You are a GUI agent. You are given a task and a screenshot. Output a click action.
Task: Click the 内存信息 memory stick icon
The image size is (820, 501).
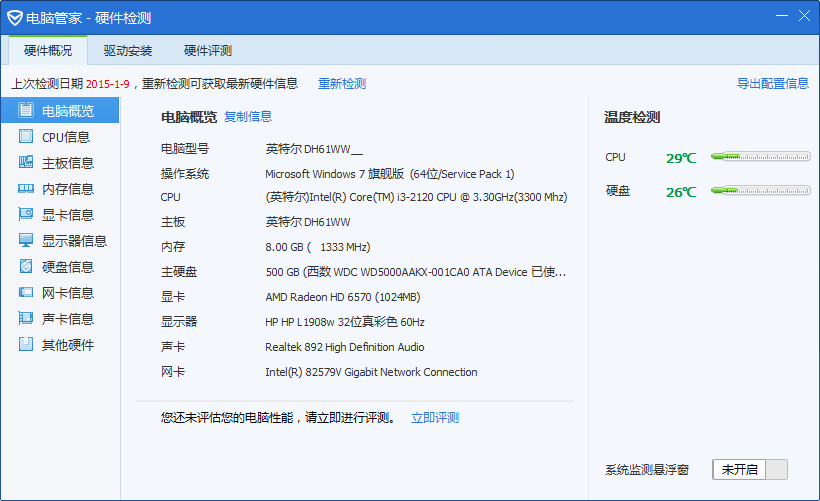(x=26, y=189)
